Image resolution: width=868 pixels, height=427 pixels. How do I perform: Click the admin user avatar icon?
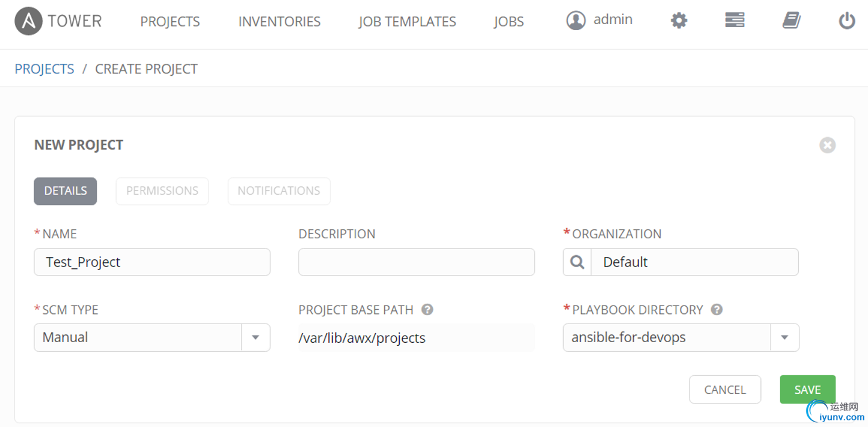576,21
